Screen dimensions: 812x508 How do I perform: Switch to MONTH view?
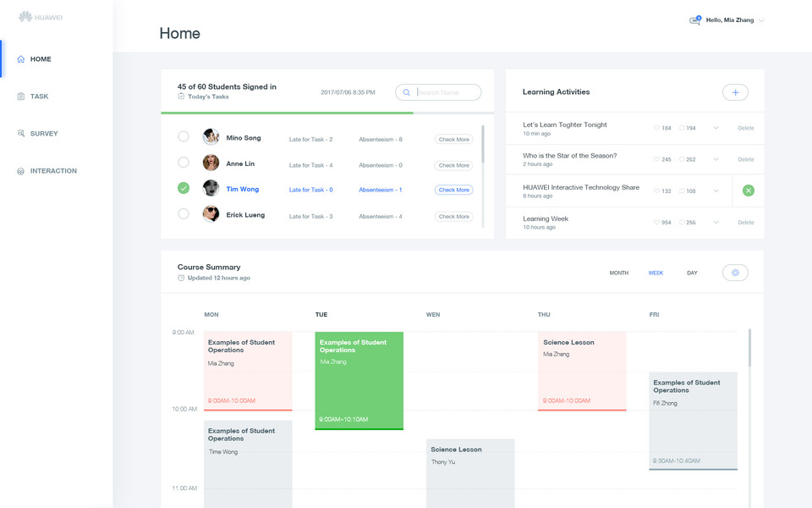click(619, 273)
